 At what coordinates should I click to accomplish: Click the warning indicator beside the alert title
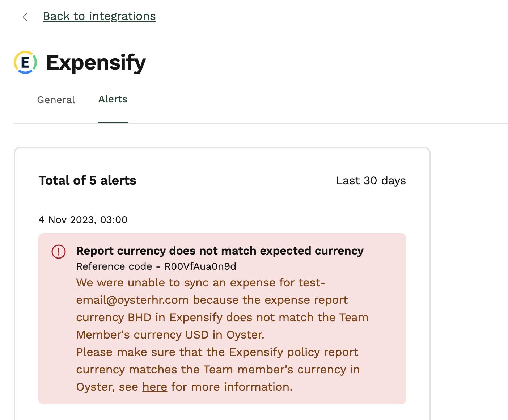[x=59, y=251]
